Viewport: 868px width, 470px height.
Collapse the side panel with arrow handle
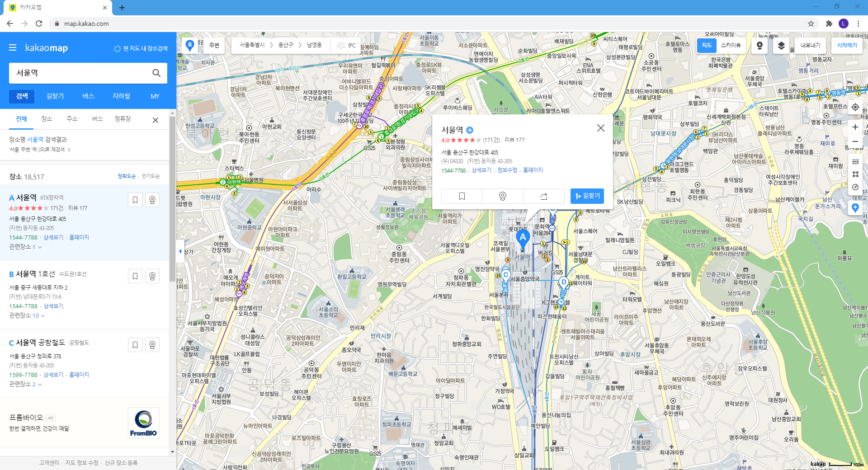pyautogui.click(x=180, y=251)
